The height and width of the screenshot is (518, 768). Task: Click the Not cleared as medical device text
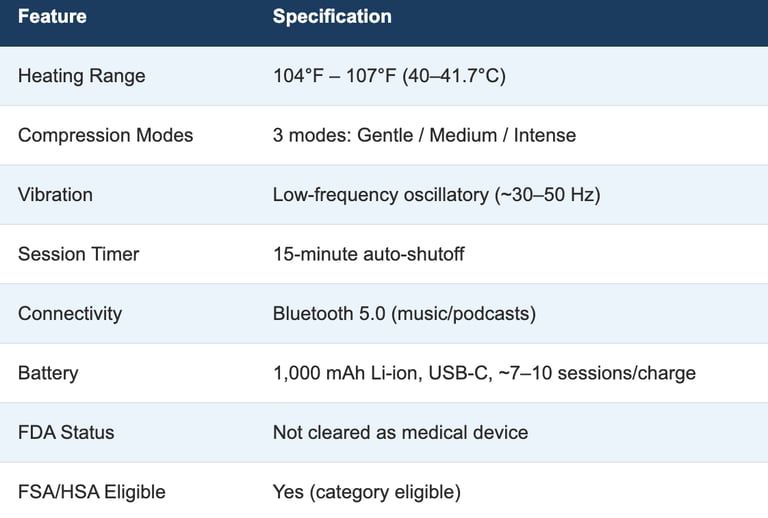point(400,432)
